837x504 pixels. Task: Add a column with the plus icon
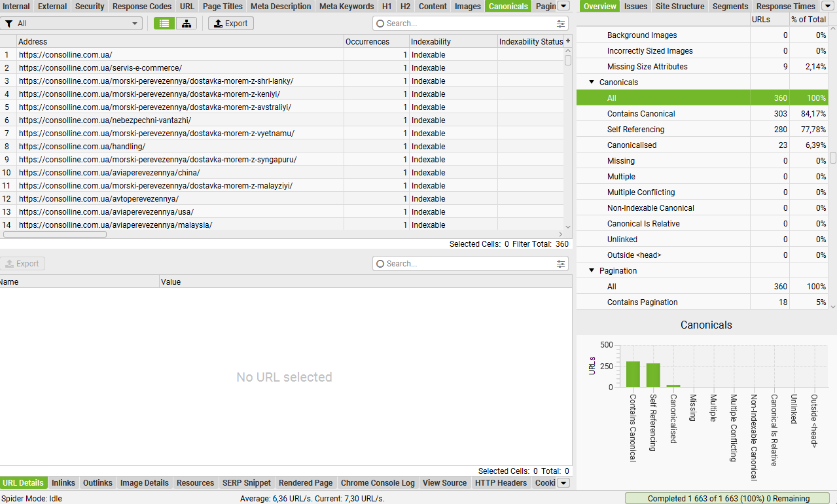tap(568, 41)
